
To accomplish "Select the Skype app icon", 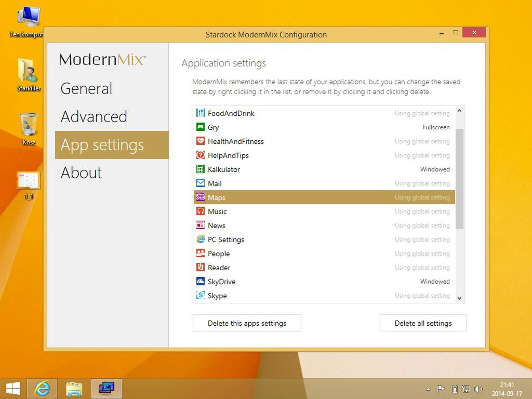I will tap(200, 296).
